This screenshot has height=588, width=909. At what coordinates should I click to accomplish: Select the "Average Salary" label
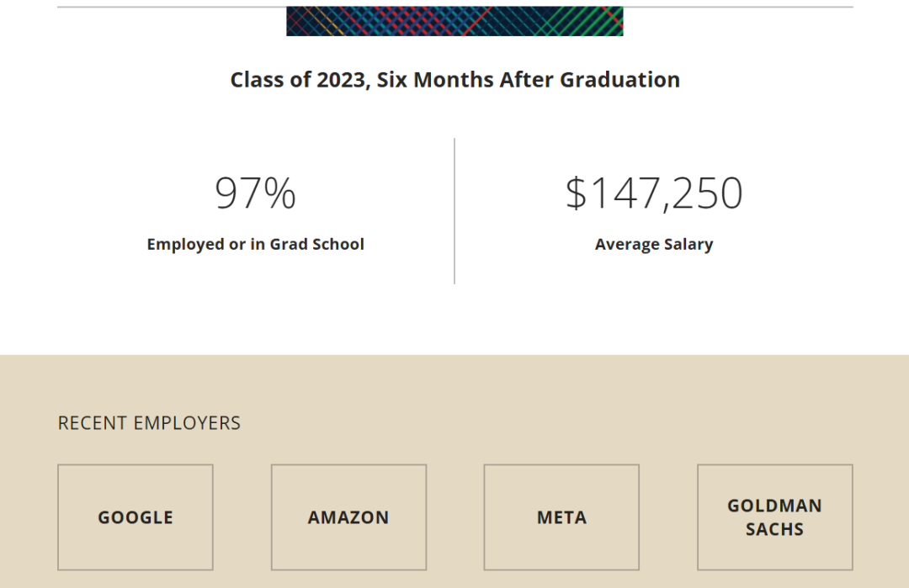point(654,245)
